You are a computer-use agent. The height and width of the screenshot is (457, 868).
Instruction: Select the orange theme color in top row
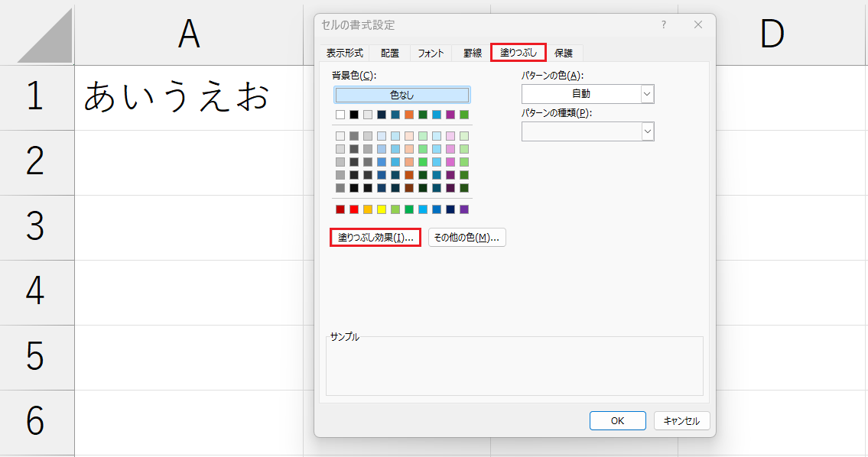409,115
